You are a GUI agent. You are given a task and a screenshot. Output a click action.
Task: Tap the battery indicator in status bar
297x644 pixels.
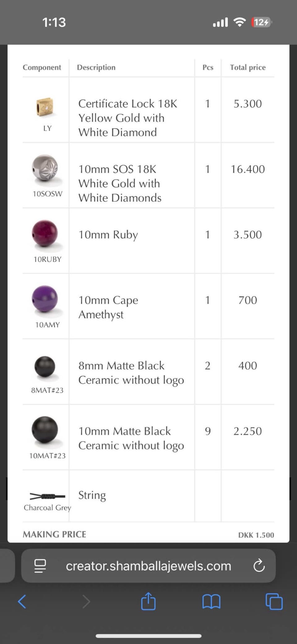[262, 22]
